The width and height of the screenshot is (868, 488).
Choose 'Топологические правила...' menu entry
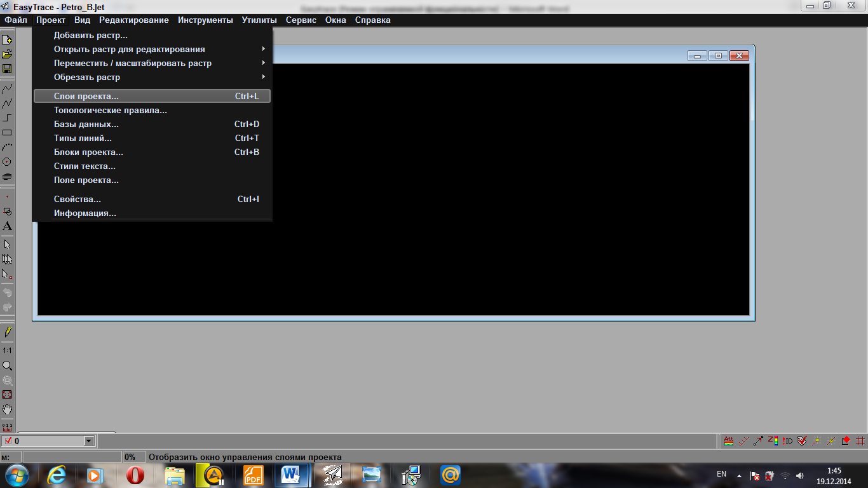click(153, 110)
